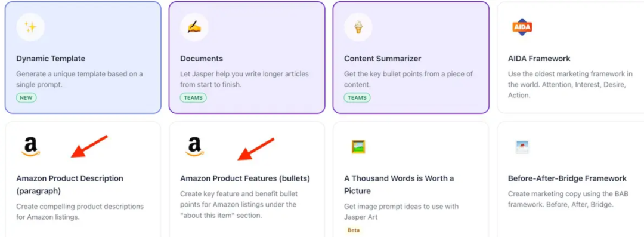Click the TEAMS badge on Content Summarizer
644x237 pixels.
point(357,97)
